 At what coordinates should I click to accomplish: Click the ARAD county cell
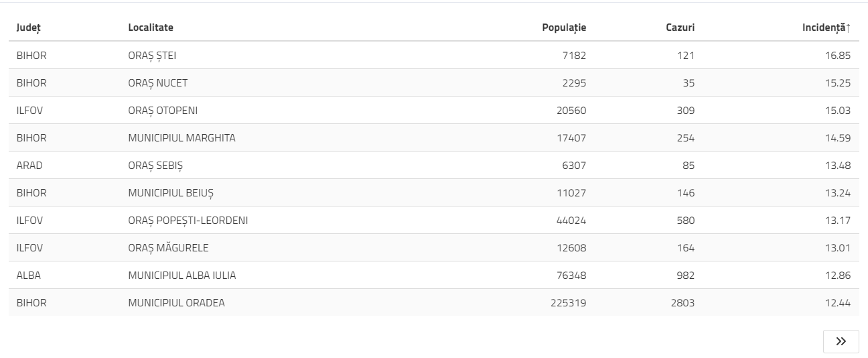click(x=29, y=166)
